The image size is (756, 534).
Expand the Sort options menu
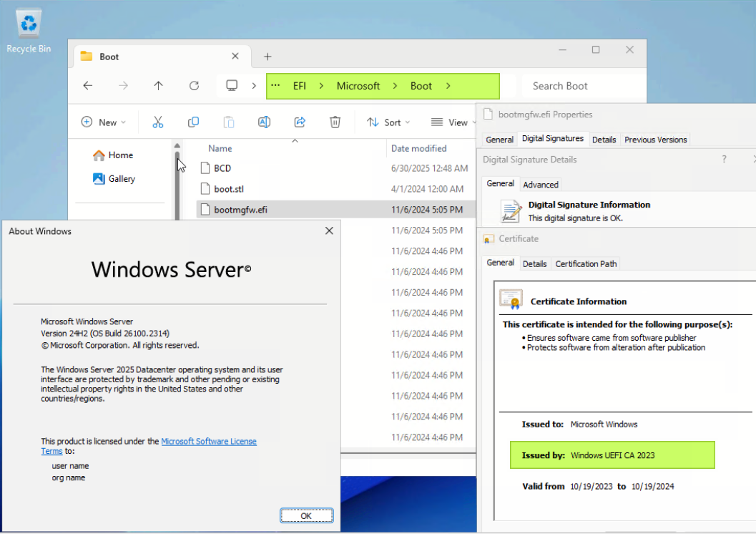(388, 122)
